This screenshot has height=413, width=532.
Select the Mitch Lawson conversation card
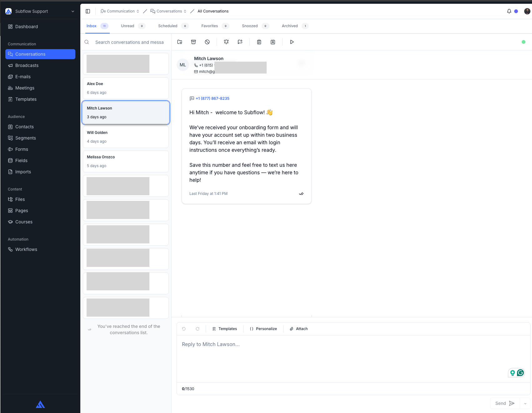[126, 113]
